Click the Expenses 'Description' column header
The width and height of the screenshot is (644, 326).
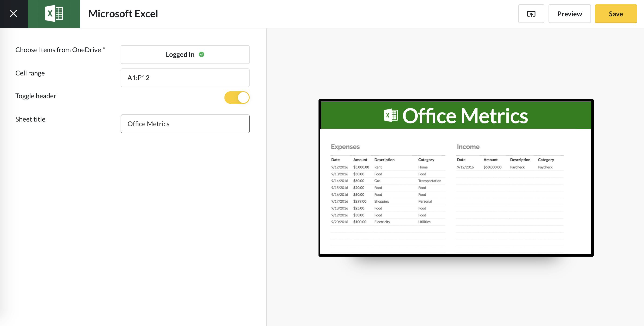(384, 160)
